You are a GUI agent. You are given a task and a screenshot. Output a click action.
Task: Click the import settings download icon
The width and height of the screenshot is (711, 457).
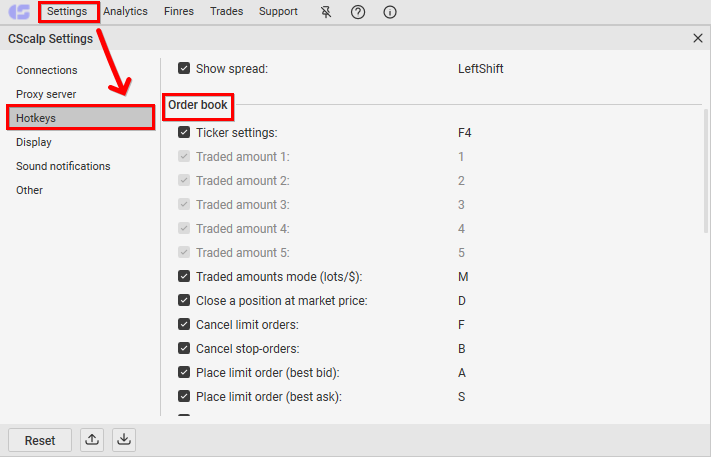click(x=124, y=440)
